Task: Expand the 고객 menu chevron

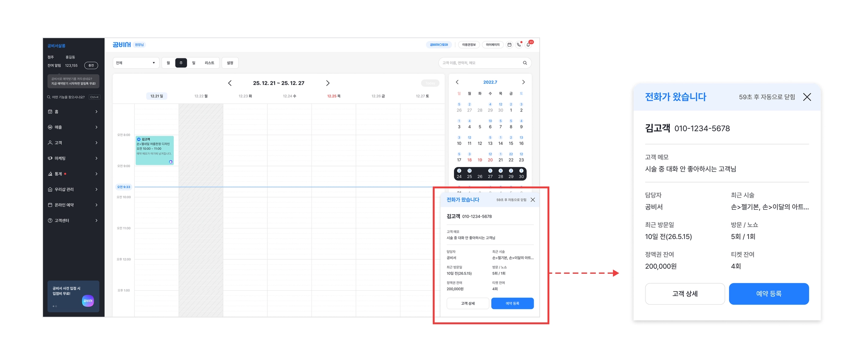Action: [x=97, y=143]
